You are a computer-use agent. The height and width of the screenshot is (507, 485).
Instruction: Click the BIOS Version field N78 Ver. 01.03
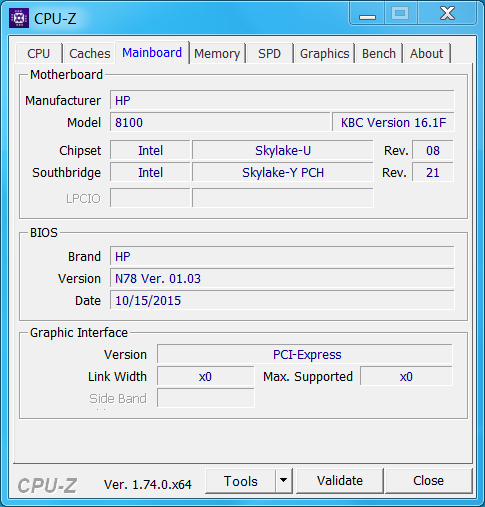282,278
